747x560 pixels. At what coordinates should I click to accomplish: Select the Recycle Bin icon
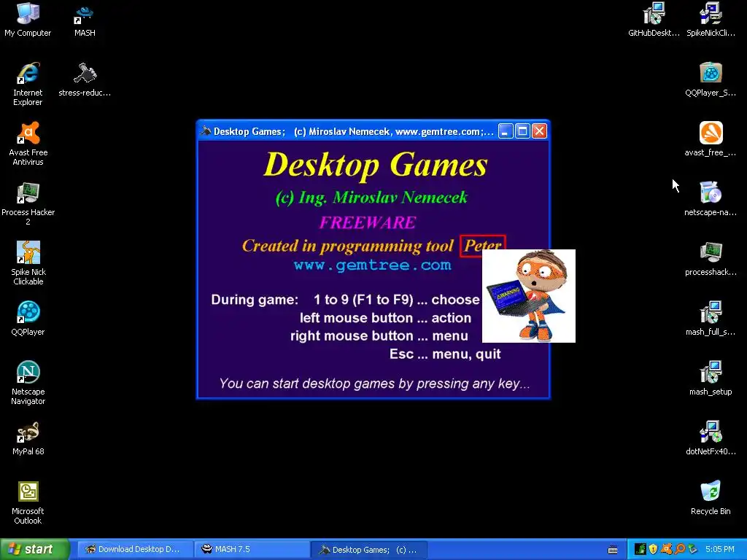click(711, 497)
